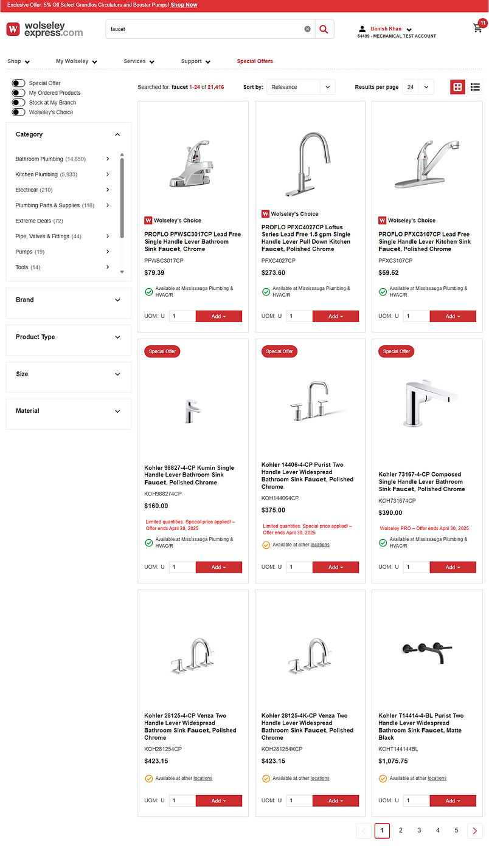
Task: Open the Results per page dropdown
Action: point(417,87)
